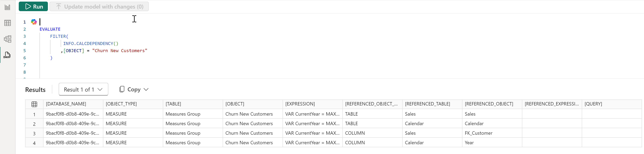Switch to Table view icon
Viewport: 644px width, 154px height.
coord(8,23)
